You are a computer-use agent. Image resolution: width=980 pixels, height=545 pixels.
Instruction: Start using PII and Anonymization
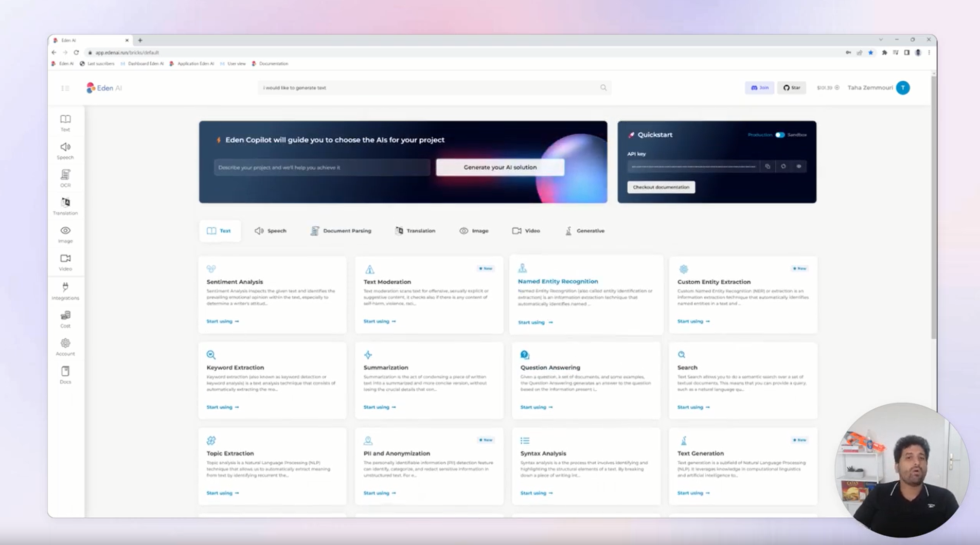click(x=380, y=493)
